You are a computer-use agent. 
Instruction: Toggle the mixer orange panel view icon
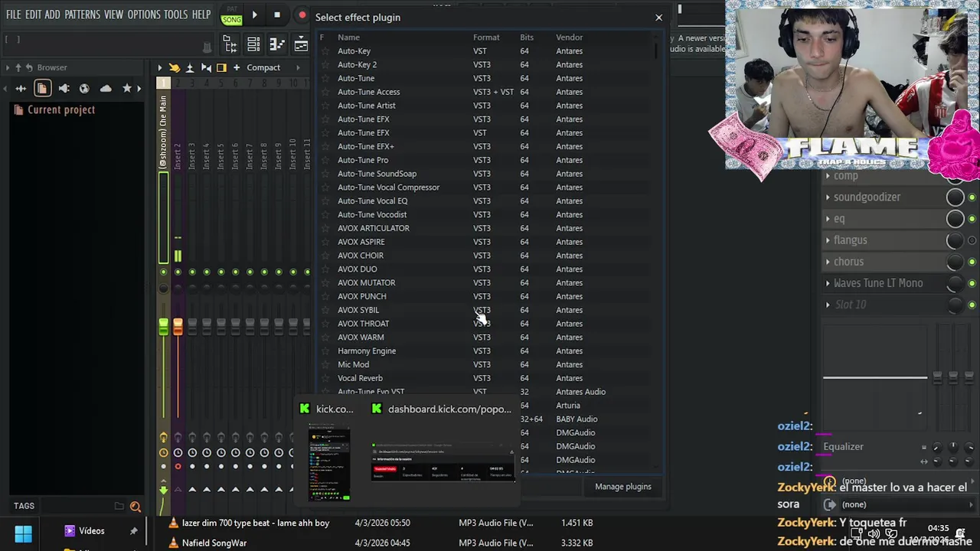point(221,67)
